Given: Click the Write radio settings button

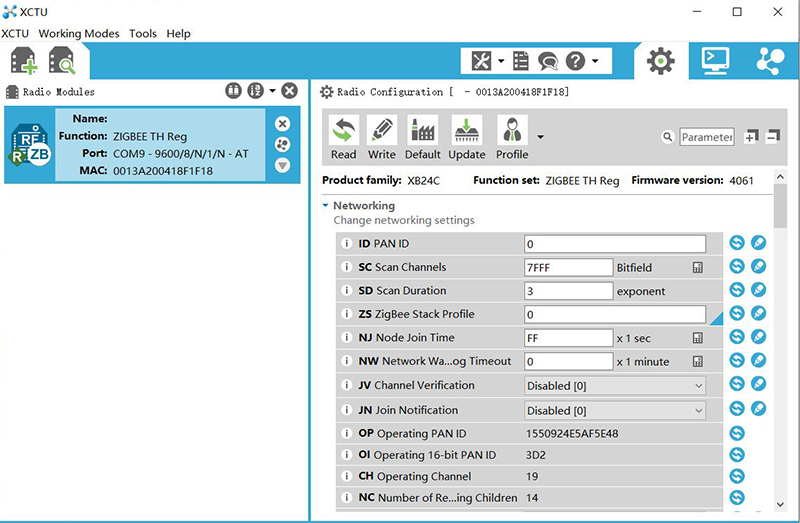Looking at the screenshot, I should (x=381, y=137).
